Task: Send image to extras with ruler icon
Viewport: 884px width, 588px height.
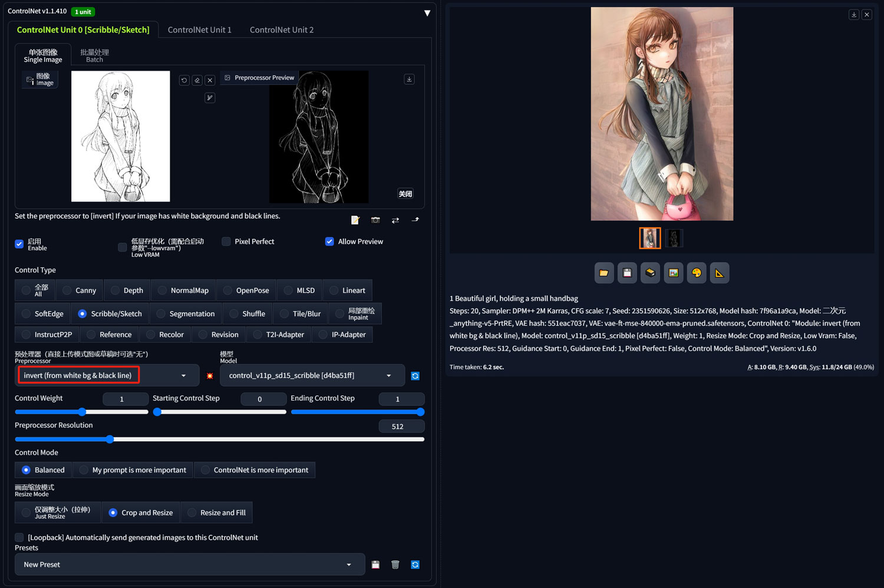Action: point(719,273)
